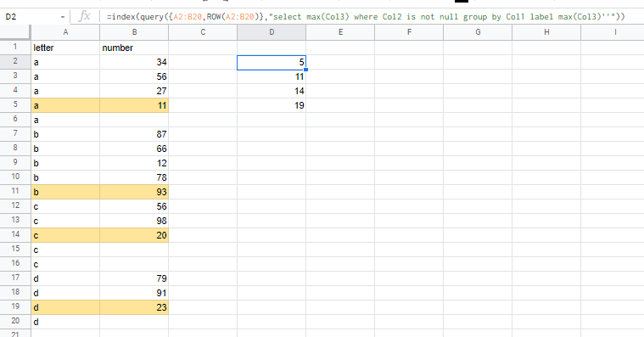The image size is (644, 337).
Task: Click highlighted cell A19 with letter d
Action: coord(65,307)
